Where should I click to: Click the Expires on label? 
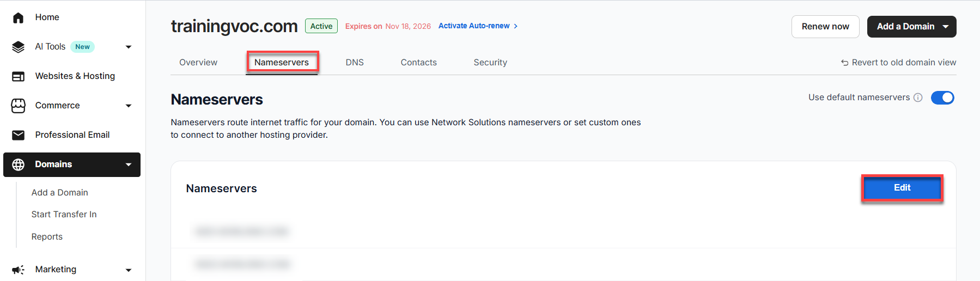(x=364, y=26)
